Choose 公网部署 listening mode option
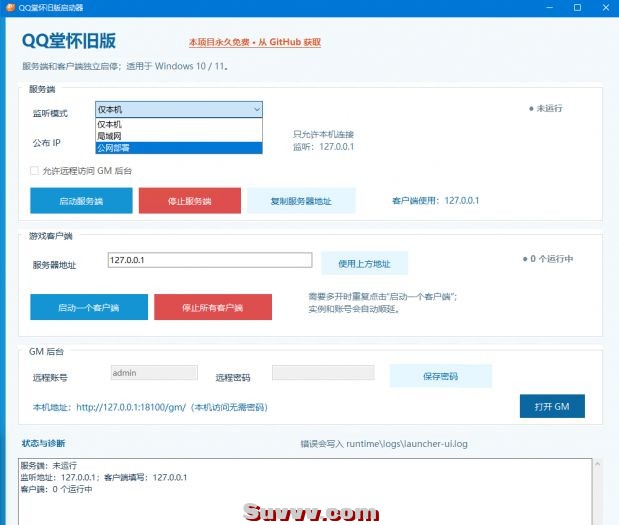This screenshot has height=525, width=619. tap(179, 148)
